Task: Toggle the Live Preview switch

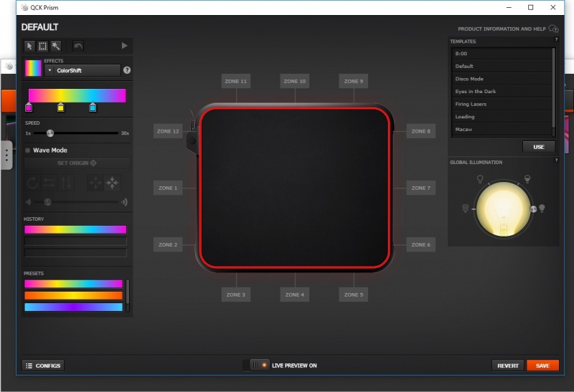Action: (x=256, y=365)
